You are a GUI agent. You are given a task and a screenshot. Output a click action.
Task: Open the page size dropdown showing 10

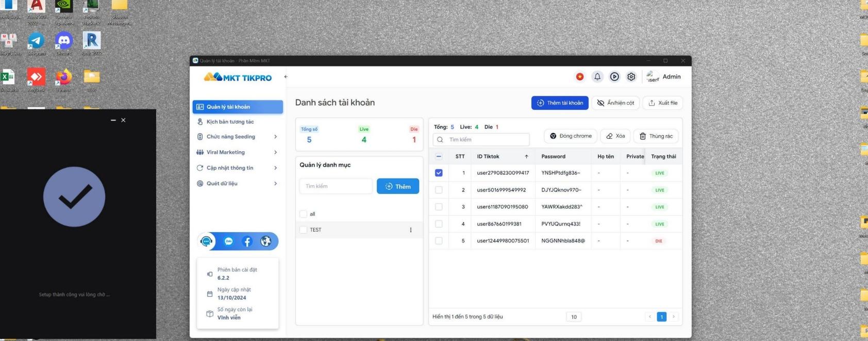(574, 317)
